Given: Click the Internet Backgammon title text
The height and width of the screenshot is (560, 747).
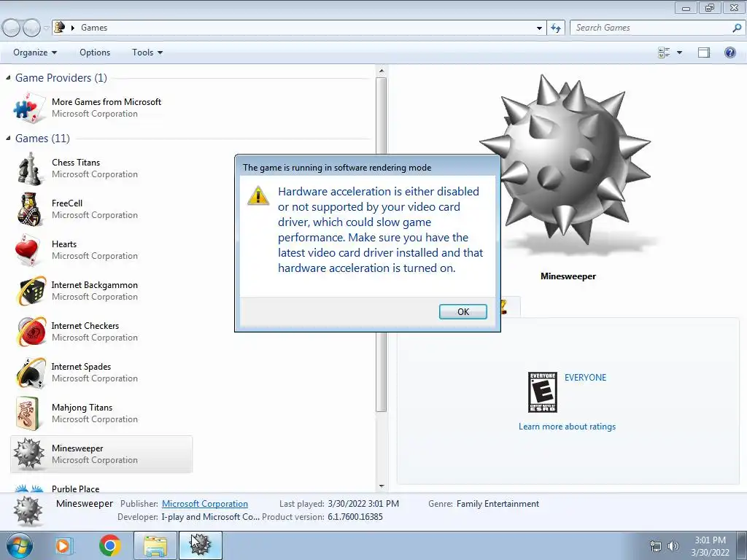Looking at the screenshot, I should click(x=94, y=285).
